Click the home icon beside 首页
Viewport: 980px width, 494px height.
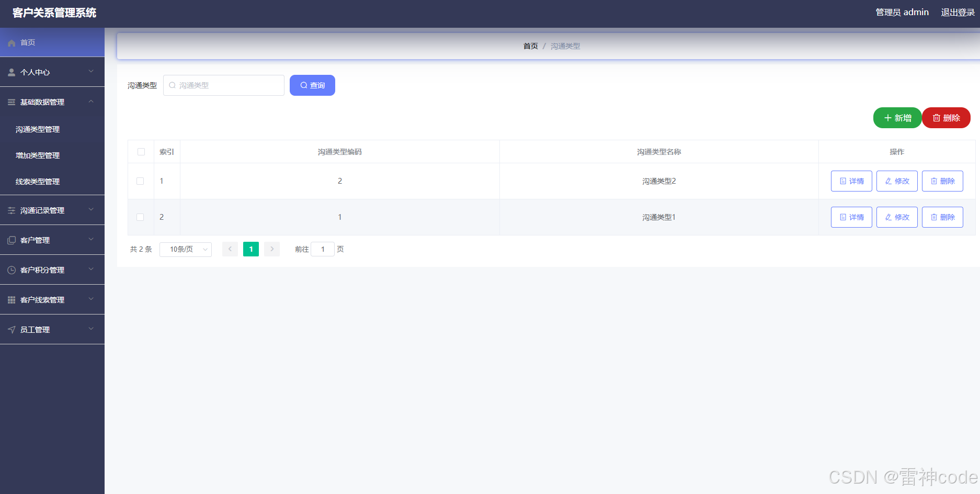coord(13,42)
